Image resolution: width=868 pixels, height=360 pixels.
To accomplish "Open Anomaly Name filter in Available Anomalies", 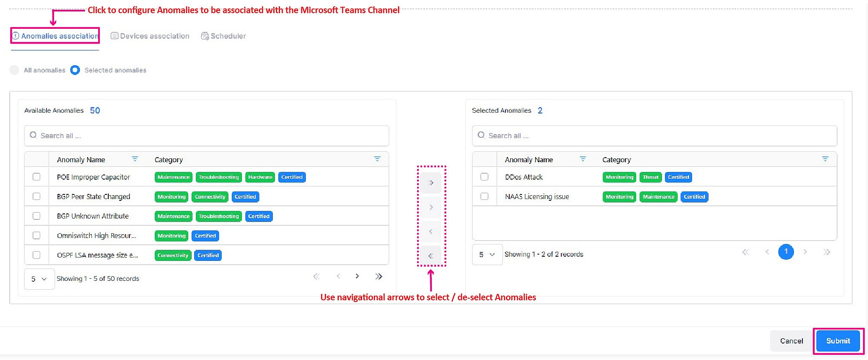I will pyautogui.click(x=135, y=159).
